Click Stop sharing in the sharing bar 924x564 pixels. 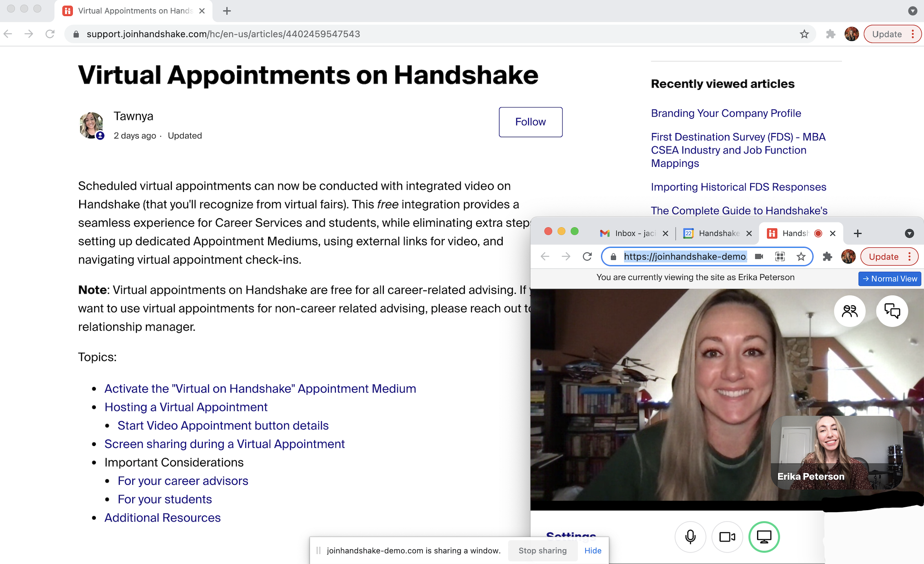coord(542,551)
